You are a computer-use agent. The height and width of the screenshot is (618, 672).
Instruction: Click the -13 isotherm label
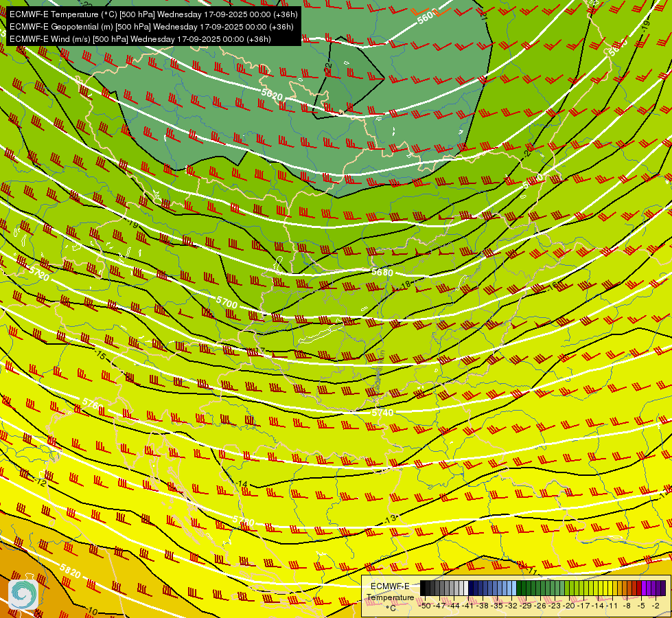pyautogui.click(x=390, y=519)
